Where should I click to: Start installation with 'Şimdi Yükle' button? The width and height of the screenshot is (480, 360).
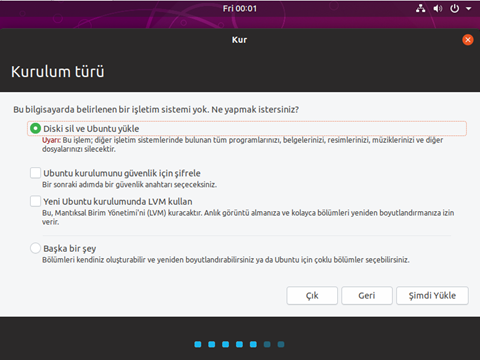tap(432, 295)
